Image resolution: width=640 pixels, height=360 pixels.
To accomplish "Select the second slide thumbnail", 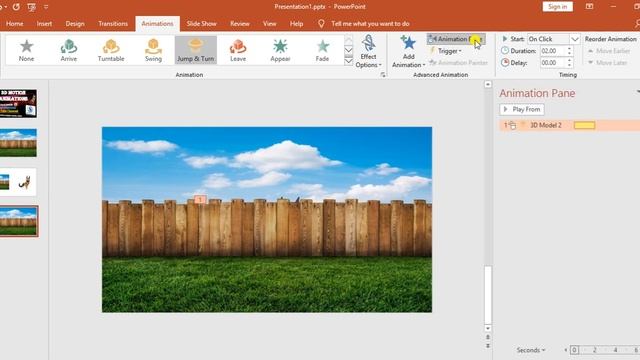I will point(18,143).
